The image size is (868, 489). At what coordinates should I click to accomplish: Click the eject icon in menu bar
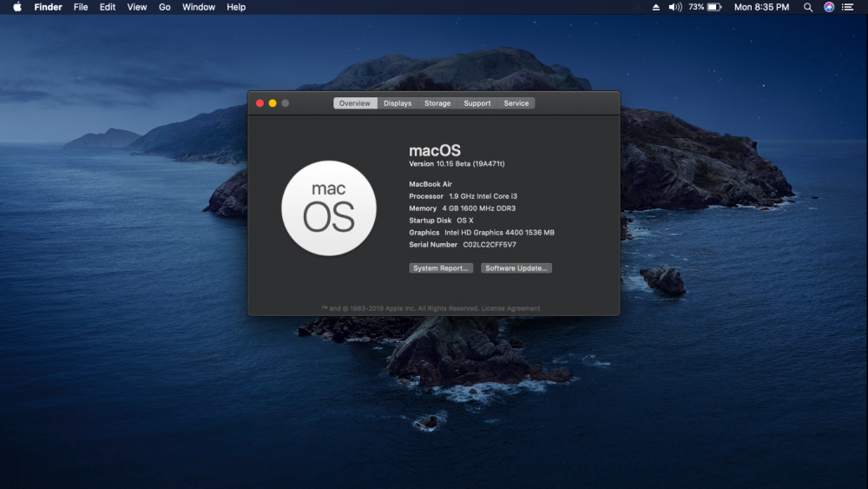(655, 7)
